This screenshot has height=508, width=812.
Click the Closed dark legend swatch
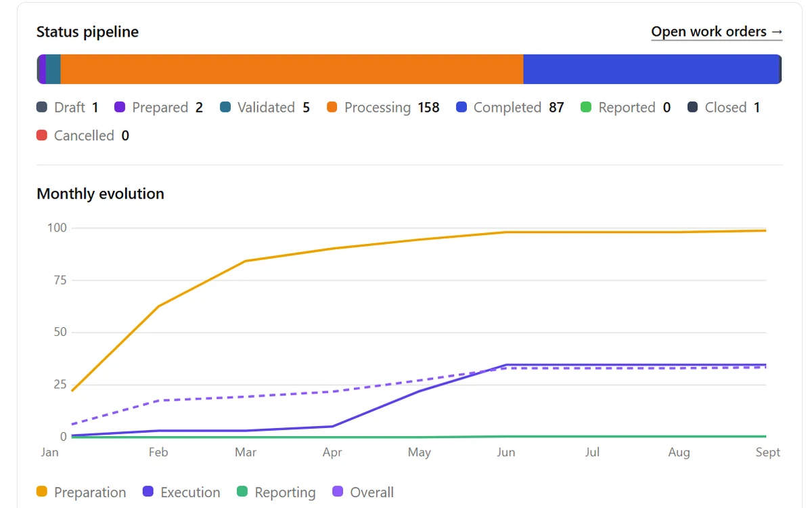click(x=693, y=107)
